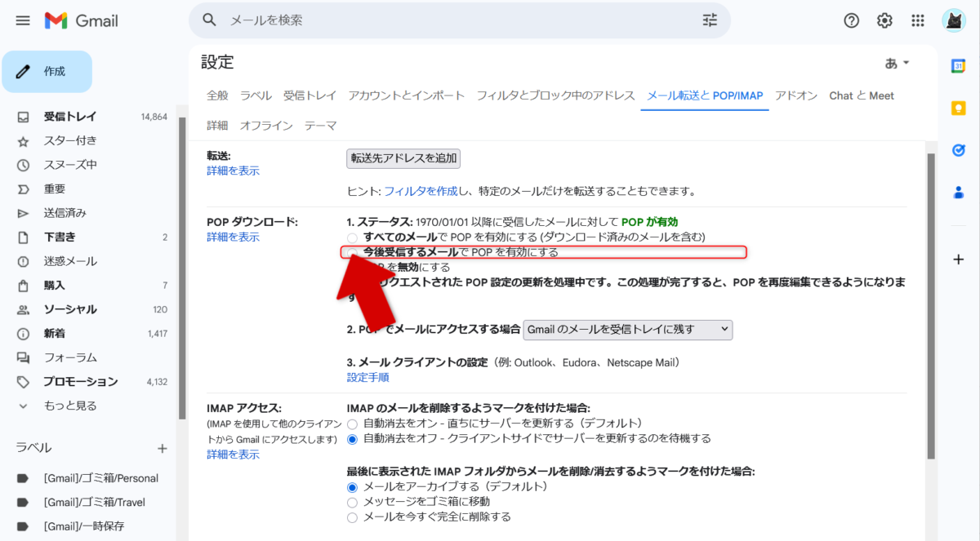
Task: Open the main menu hamburger icon
Action: coord(23,20)
